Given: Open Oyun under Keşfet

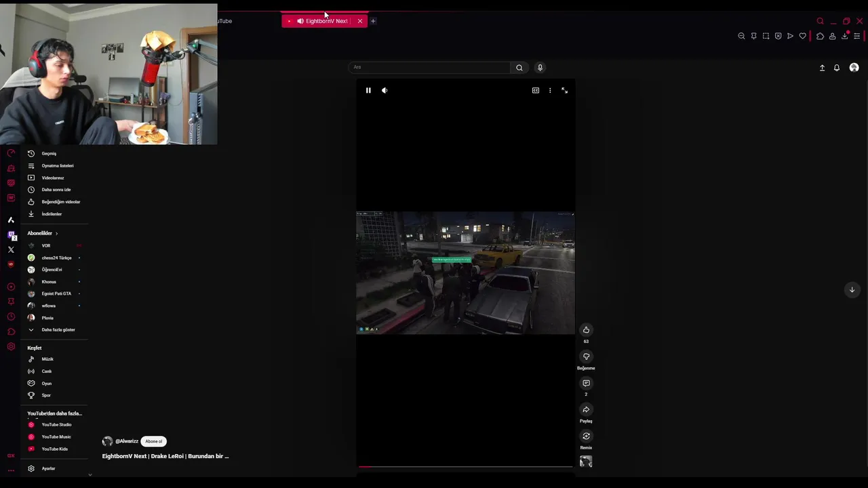Looking at the screenshot, I should click(54, 384).
